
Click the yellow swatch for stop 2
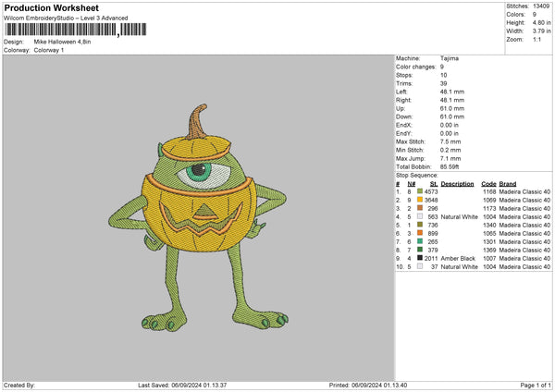(x=420, y=200)
